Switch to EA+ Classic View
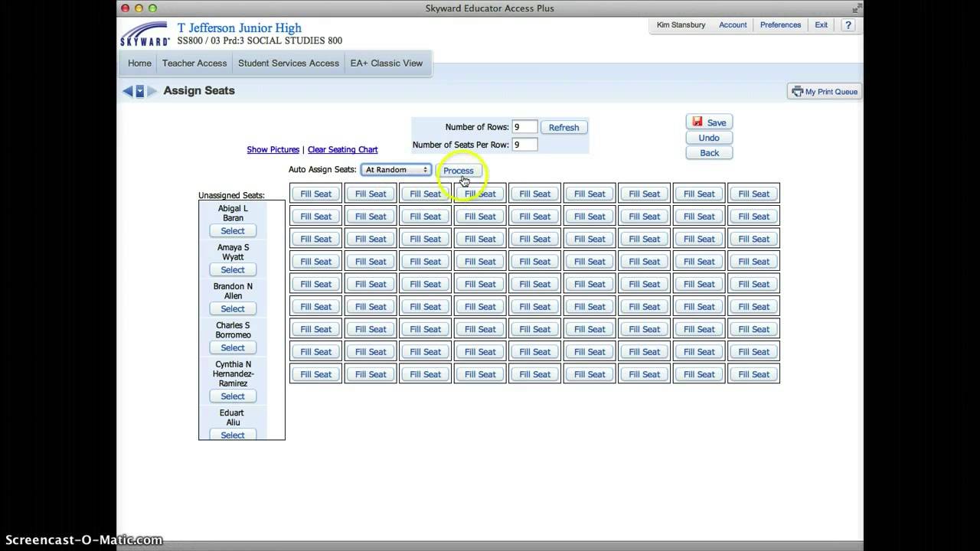 point(387,64)
